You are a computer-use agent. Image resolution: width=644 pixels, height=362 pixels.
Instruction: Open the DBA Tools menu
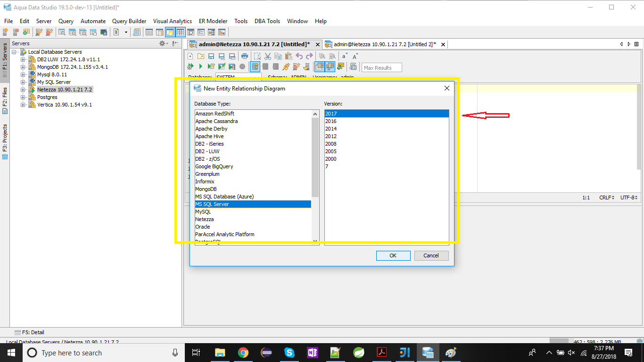[x=267, y=21]
